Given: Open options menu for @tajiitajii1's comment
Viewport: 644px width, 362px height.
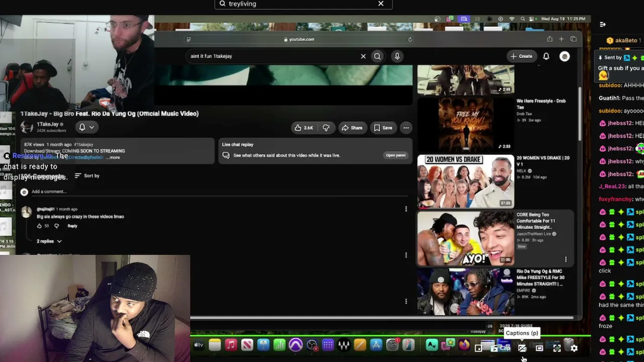Looking at the screenshot, I should pyautogui.click(x=406, y=209).
